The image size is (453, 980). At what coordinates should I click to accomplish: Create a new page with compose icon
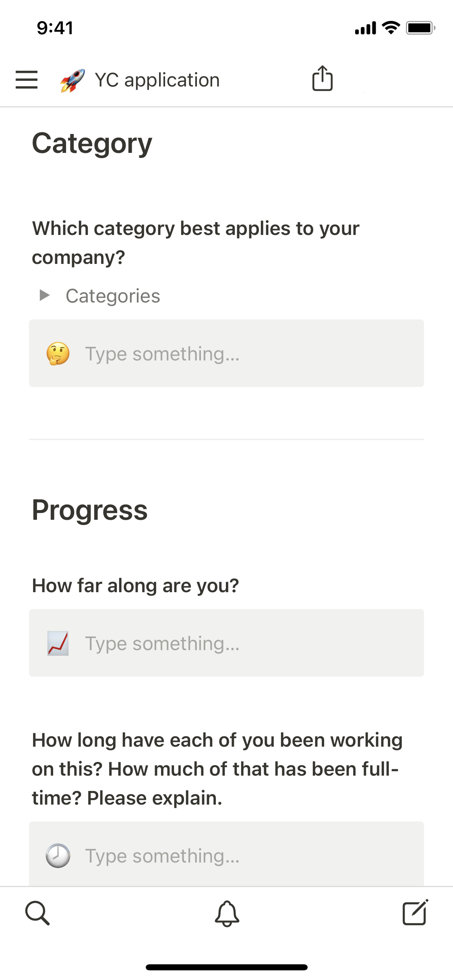coord(415,912)
